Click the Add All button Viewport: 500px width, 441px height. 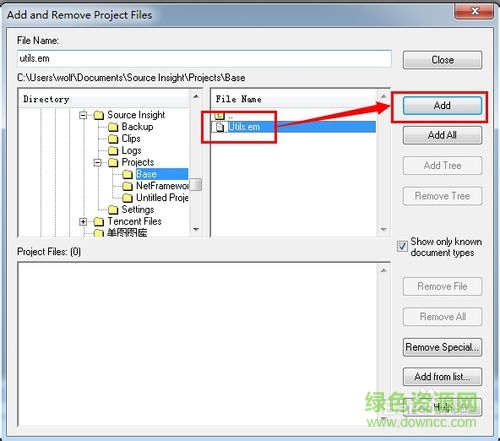[442, 135]
